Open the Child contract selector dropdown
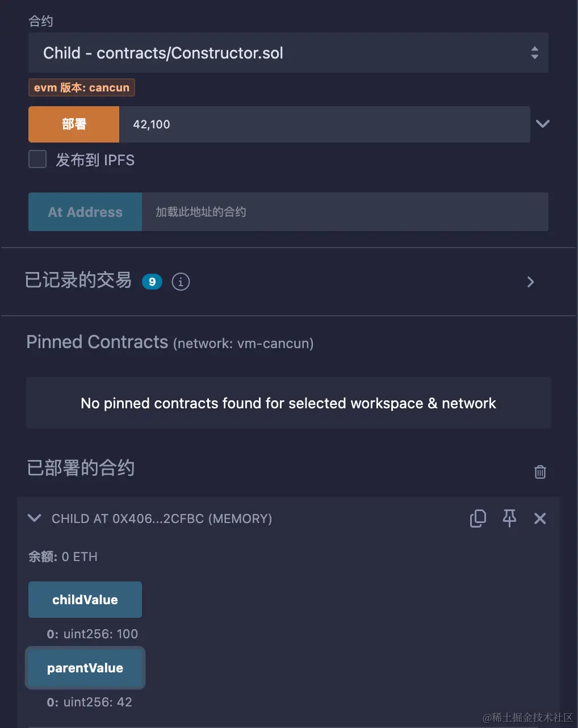 pyautogui.click(x=288, y=53)
